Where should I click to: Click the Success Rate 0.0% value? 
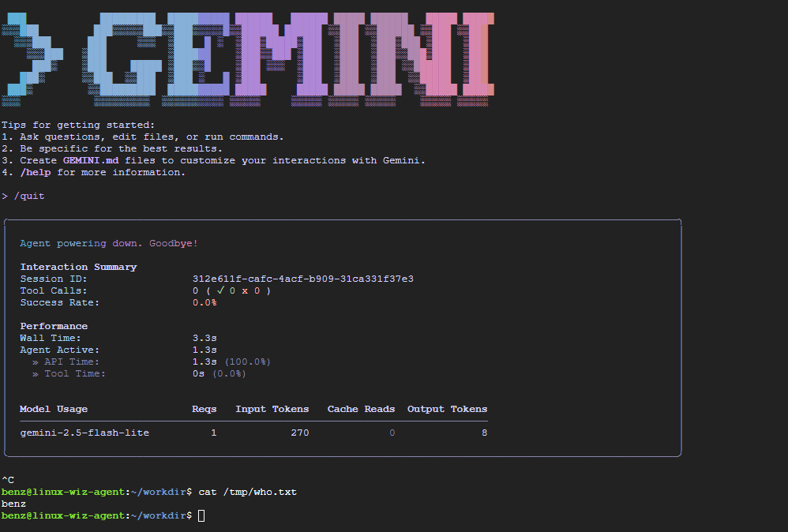[205, 302]
